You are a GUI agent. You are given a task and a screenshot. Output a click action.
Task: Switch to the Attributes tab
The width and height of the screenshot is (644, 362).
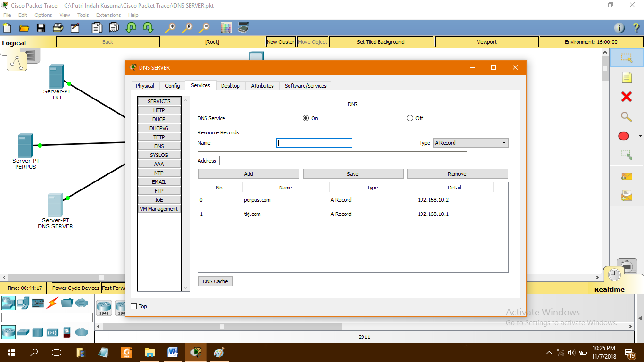(x=262, y=86)
